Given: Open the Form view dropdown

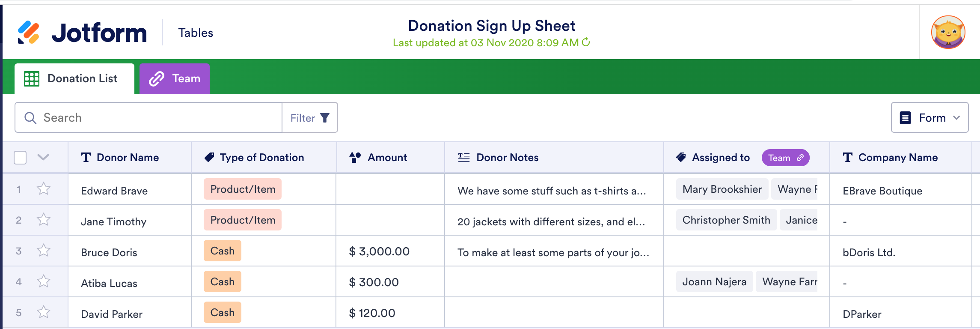Looking at the screenshot, I should pyautogui.click(x=930, y=118).
